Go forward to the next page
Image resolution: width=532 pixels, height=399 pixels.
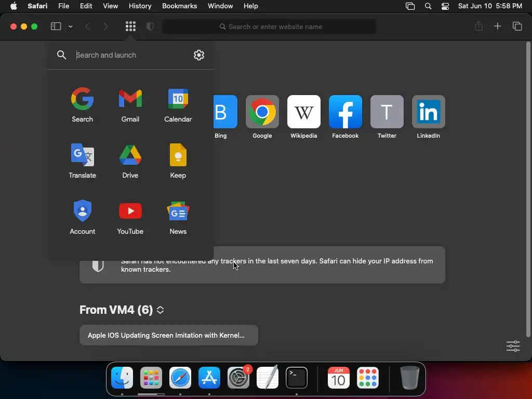point(106,26)
